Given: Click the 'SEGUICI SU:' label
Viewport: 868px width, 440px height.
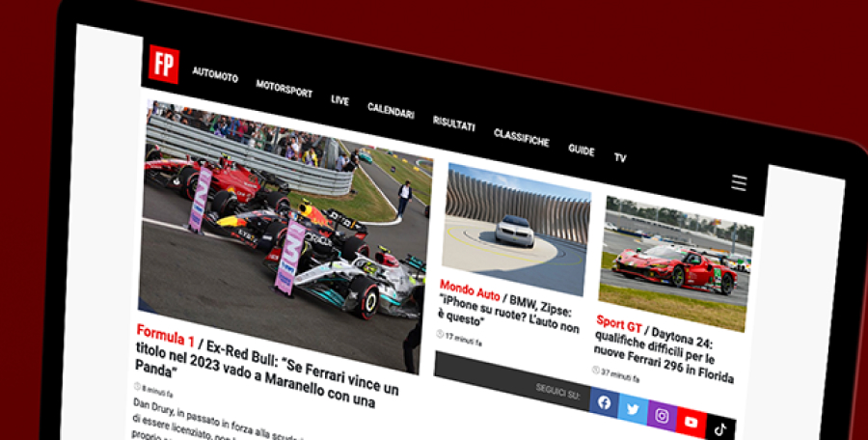Looking at the screenshot, I should (x=557, y=391).
